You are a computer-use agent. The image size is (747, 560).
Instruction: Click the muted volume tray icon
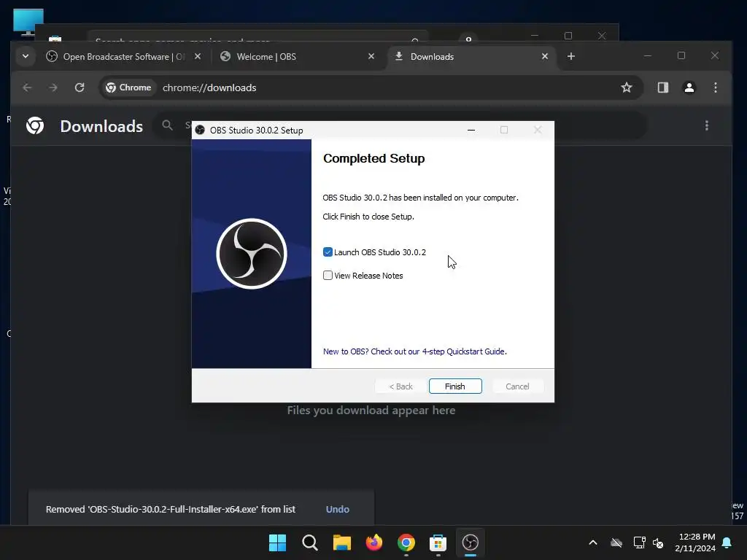[x=659, y=542]
